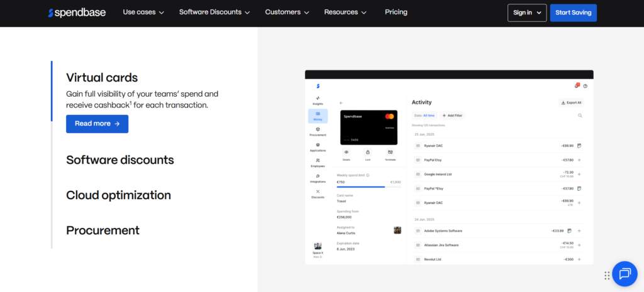The image size is (644, 292).
Task: Click the Terminate card icon
Action: (x=390, y=152)
